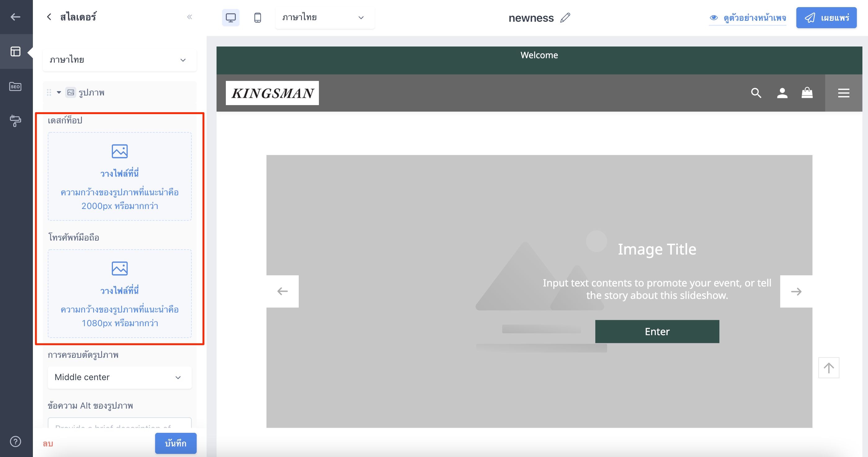The image size is (868, 457).
Task: Click the scroll-to-top arrow button
Action: (829, 368)
